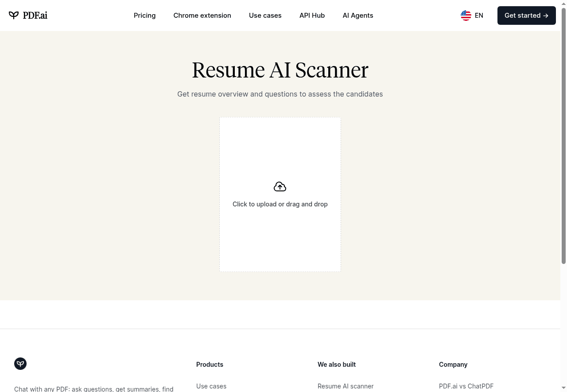Open the Resume AI scanner footer link
The height and width of the screenshot is (392, 567).
tap(346, 386)
